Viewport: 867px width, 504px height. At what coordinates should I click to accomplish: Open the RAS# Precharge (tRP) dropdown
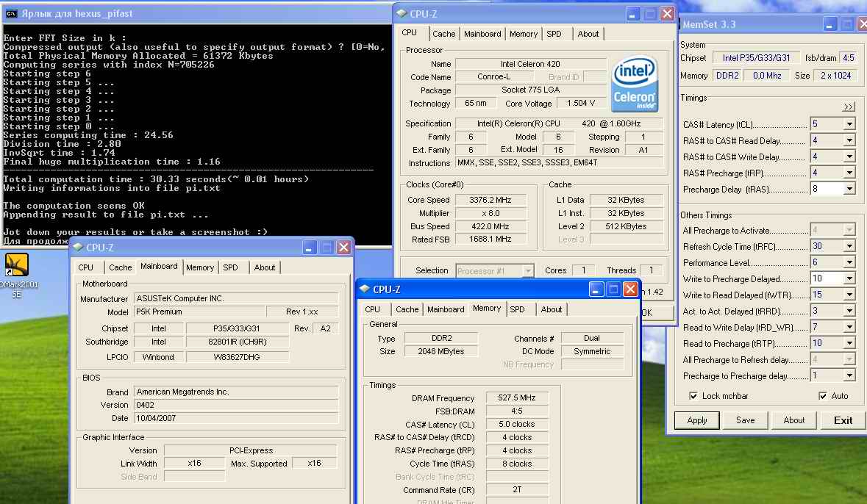pyautogui.click(x=849, y=173)
